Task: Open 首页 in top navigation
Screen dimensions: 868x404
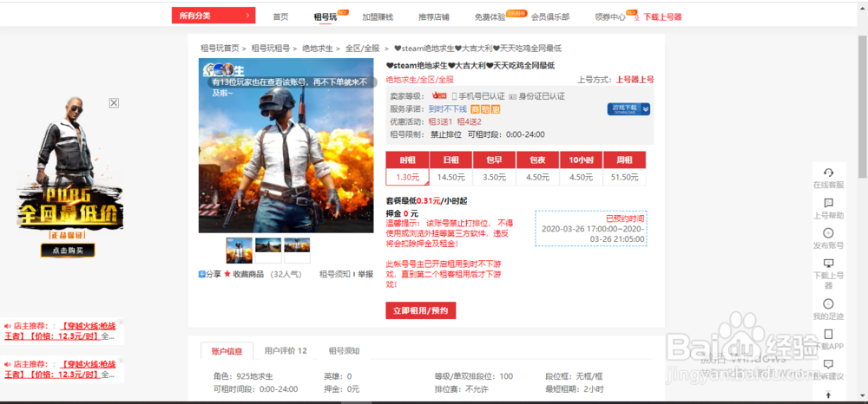Action: click(x=280, y=17)
